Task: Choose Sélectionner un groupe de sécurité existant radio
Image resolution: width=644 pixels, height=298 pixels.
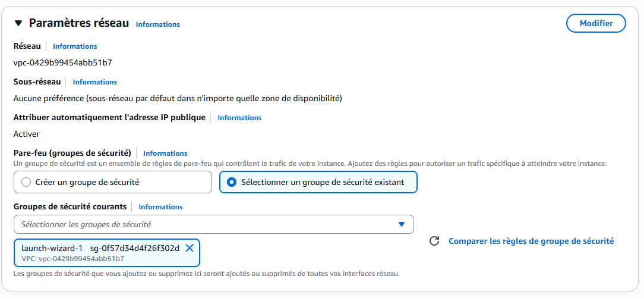Action: [232, 183]
